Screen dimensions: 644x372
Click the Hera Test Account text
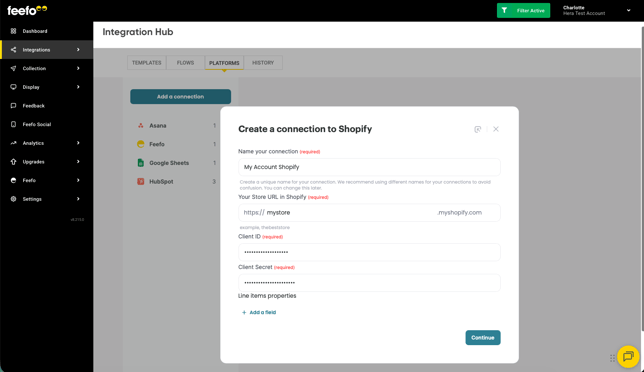click(584, 14)
